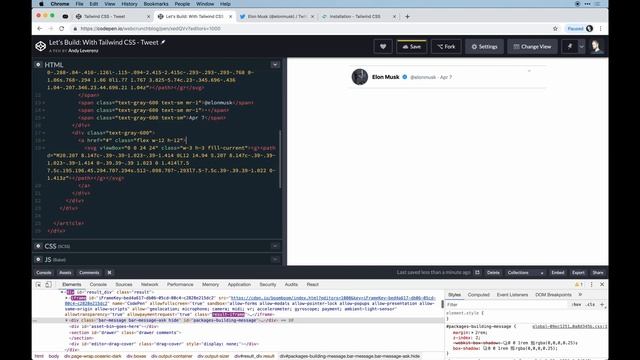Switch to Elon Musk Twitter tab
Screen dimensions: 640x360
coord(277,17)
